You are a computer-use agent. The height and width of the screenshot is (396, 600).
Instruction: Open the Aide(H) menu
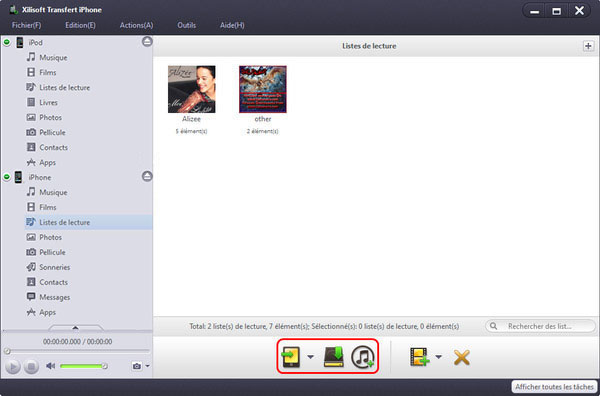[232, 25]
